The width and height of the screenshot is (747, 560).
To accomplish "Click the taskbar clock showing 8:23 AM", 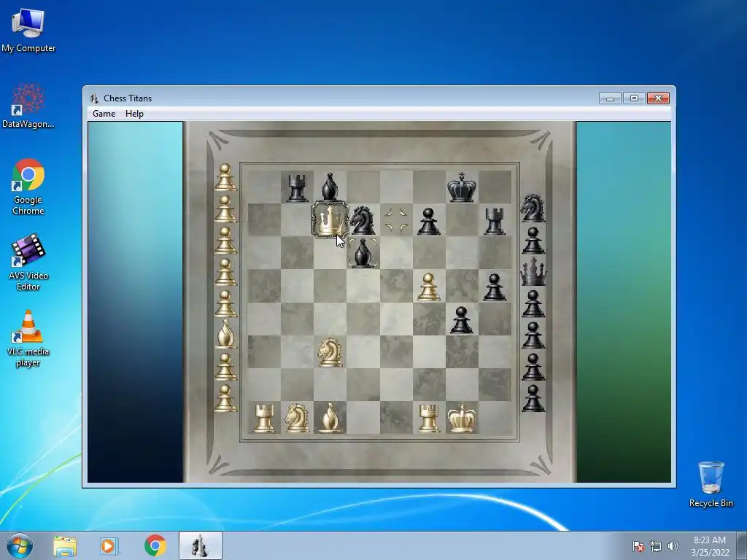I will click(x=710, y=546).
